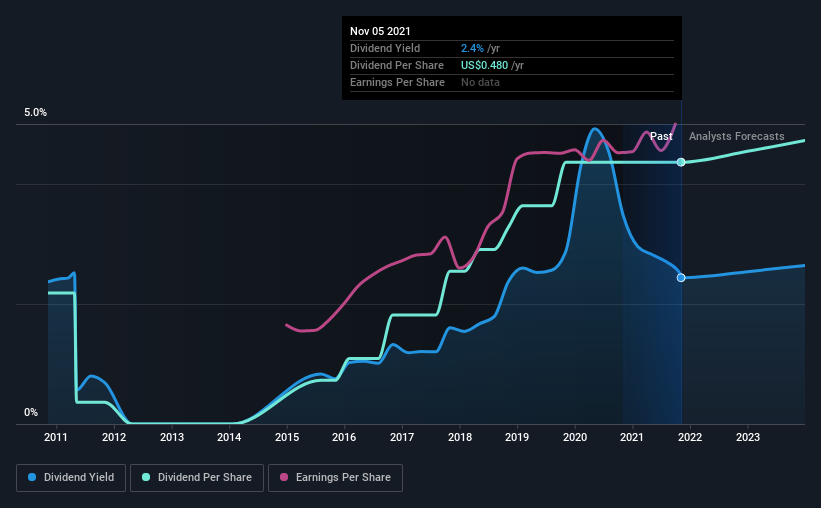821x508 pixels.
Task: Click the 2021 x-axis label
Action: click(x=632, y=437)
